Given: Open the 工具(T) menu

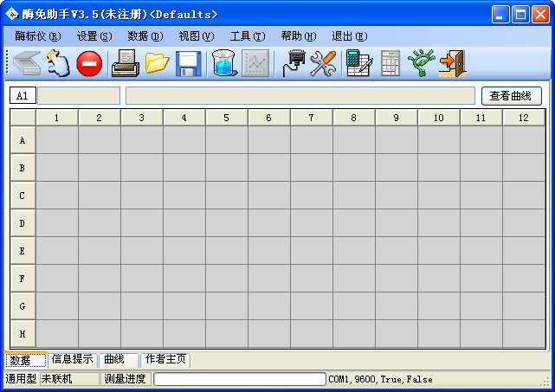Looking at the screenshot, I should pyautogui.click(x=247, y=36).
